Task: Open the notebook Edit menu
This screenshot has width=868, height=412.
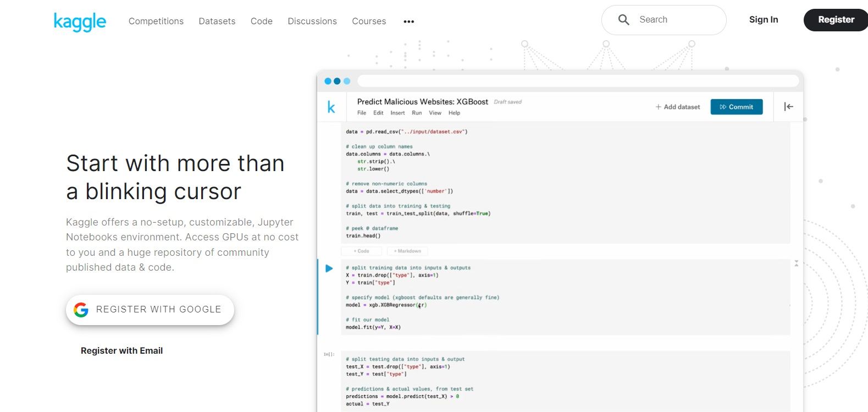Action: point(378,113)
